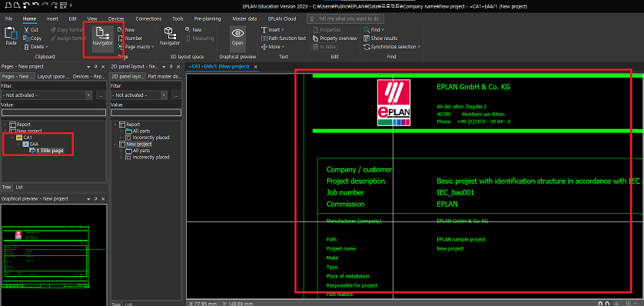Viewport: 644px width, 306px height.
Task: Click the Pages panel Value field
Action: point(54,112)
